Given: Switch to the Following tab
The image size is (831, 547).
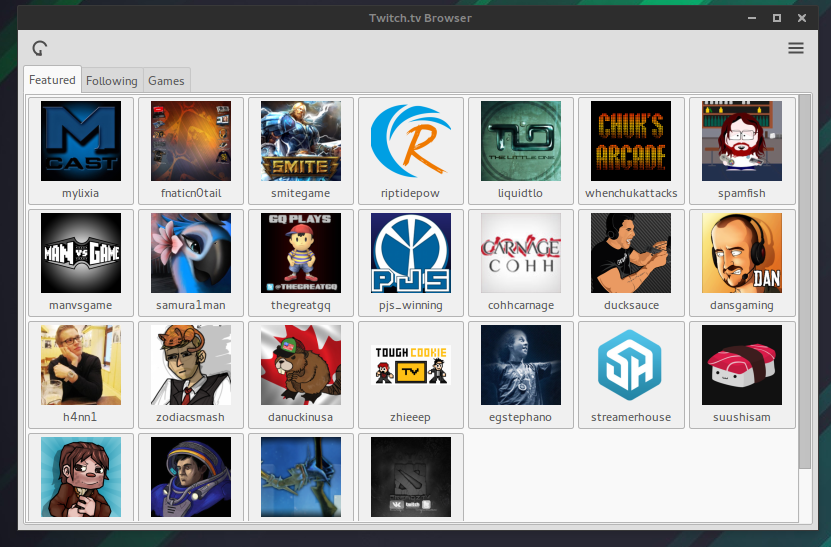Looking at the screenshot, I should [x=112, y=81].
